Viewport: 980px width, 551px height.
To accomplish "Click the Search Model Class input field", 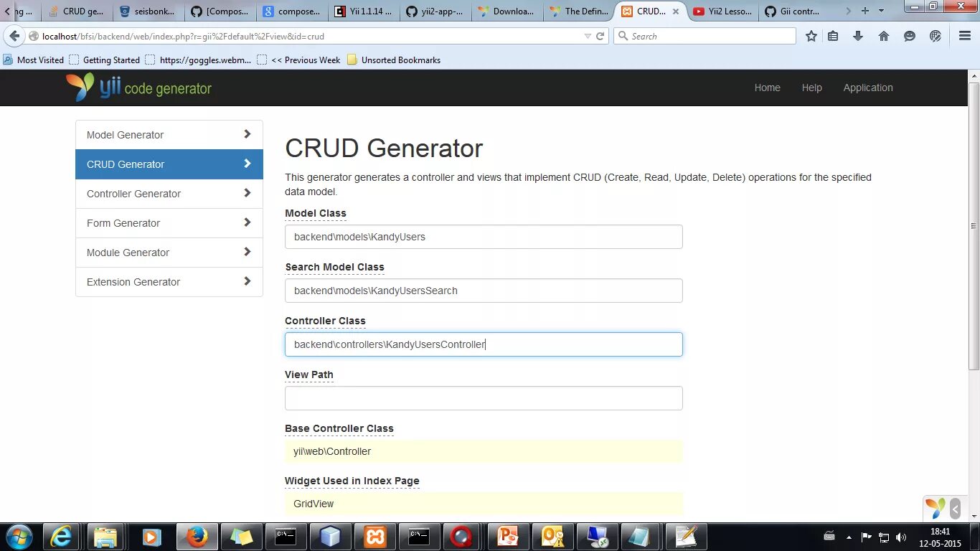I will [x=484, y=291].
